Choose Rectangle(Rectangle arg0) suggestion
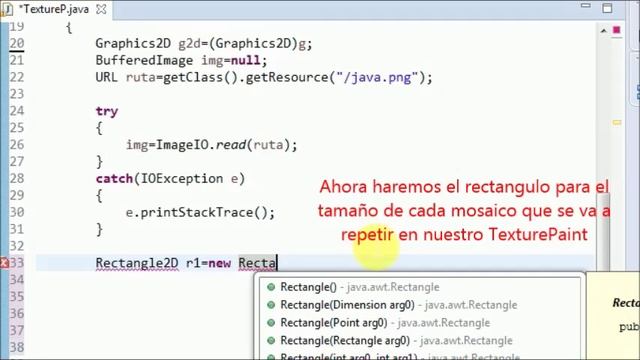Image resolution: width=640 pixels, height=360 pixels. tap(420, 340)
